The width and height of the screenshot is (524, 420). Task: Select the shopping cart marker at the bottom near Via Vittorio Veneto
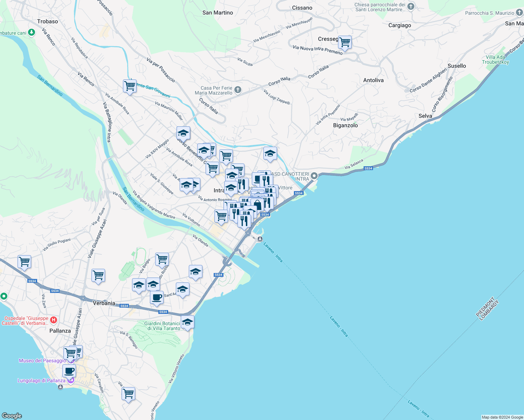click(x=128, y=394)
